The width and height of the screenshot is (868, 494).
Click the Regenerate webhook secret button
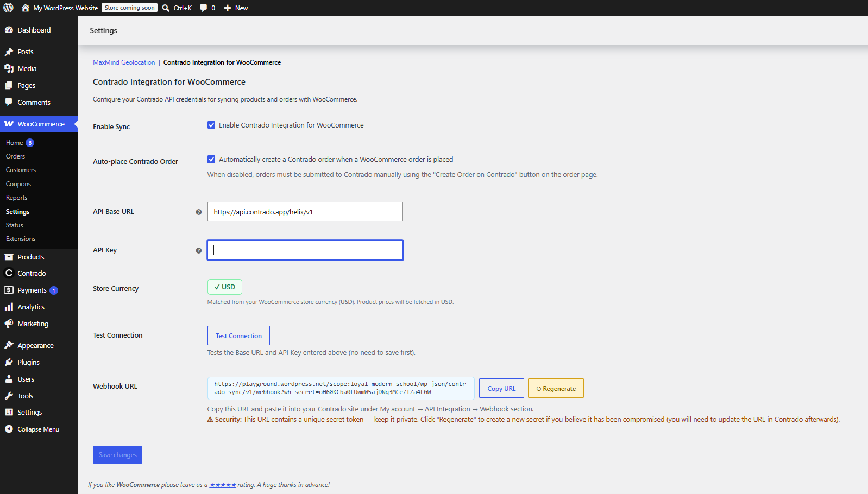coord(556,388)
